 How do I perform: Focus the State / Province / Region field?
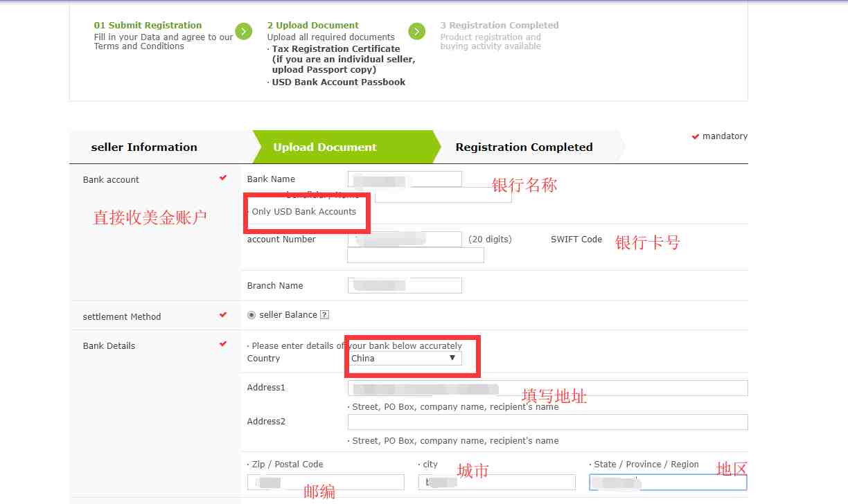668,482
